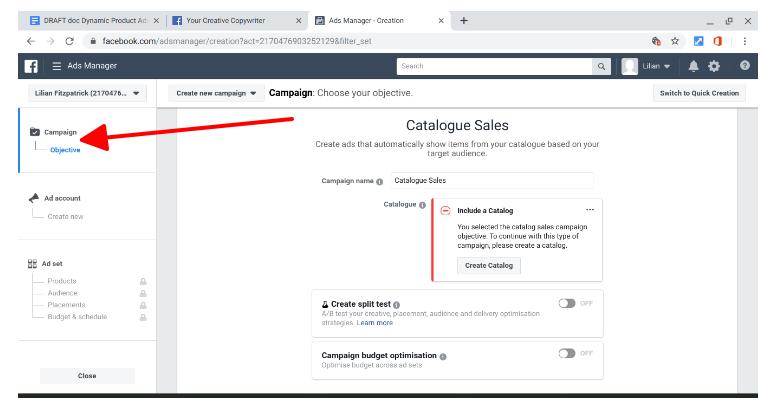
Task: Click the Catalogue info icon
Action: click(x=422, y=205)
